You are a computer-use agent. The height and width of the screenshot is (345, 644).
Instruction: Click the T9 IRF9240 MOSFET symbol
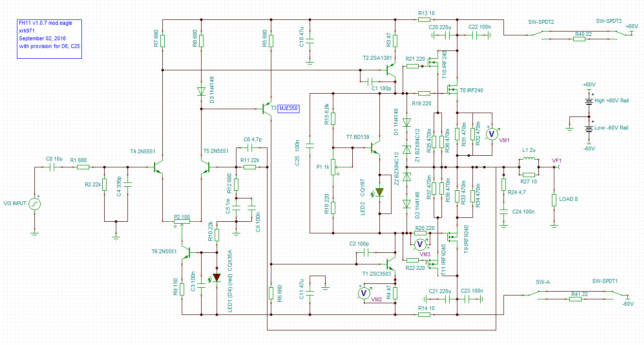(x=453, y=237)
